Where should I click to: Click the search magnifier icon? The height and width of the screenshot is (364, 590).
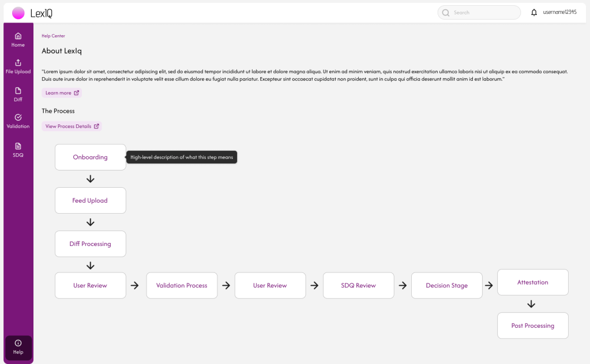[x=446, y=13]
